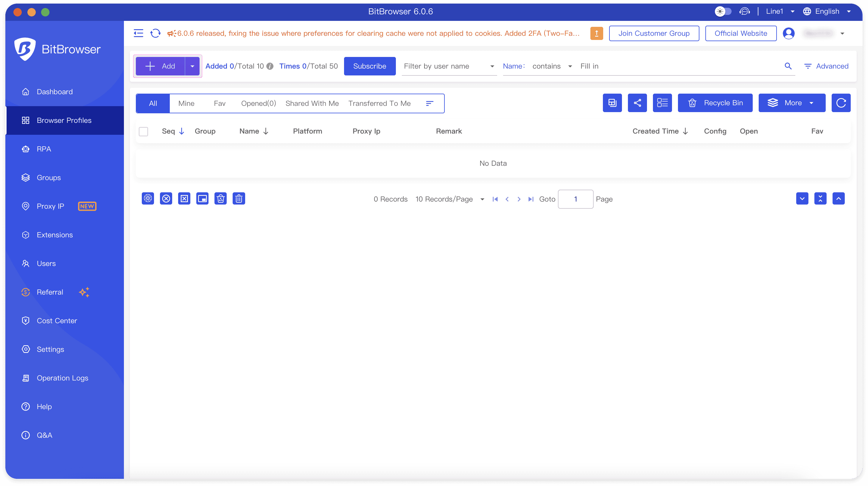Sort by Seq column arrow
Screen dimensions: 868x486
(182, 131)
